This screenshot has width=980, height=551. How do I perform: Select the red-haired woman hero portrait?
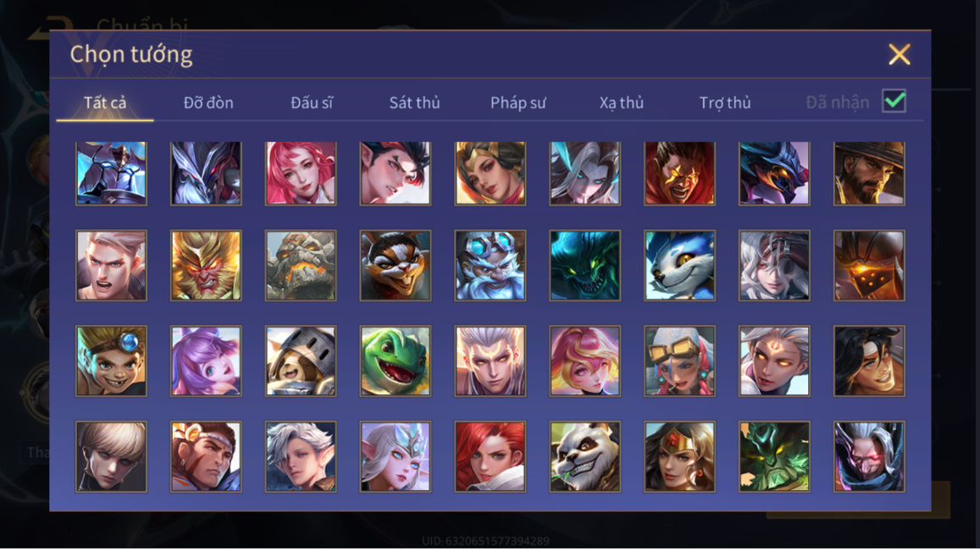[x=490, y=456]
